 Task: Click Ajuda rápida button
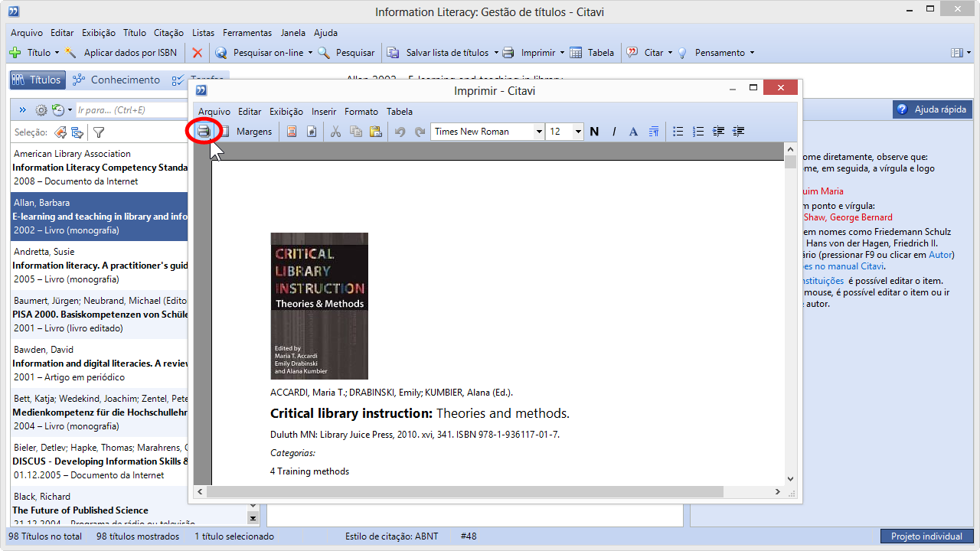pyautogui.click(x=932, y=109)
